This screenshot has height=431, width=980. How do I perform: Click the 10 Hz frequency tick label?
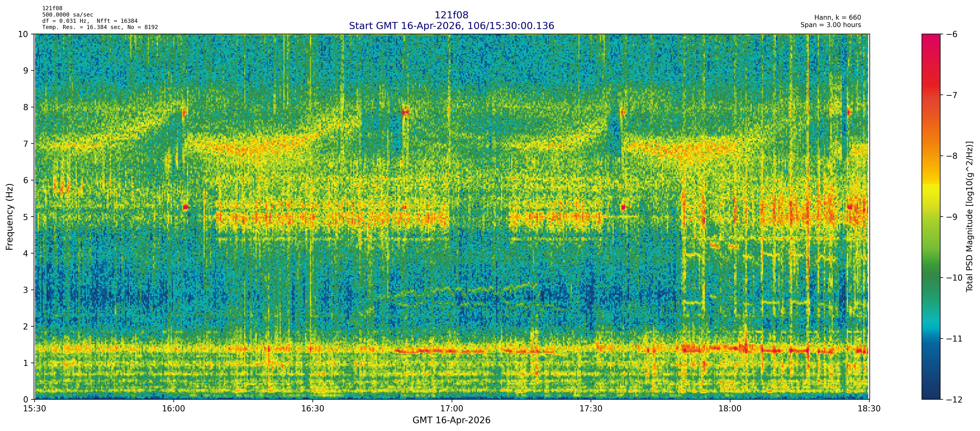click(x=23, y=34)
